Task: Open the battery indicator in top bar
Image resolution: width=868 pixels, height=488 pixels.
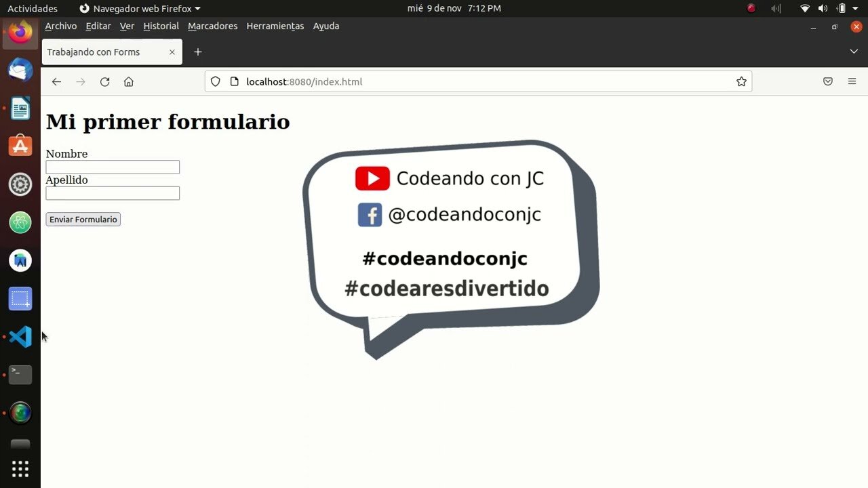Action: tap(842, 8)
